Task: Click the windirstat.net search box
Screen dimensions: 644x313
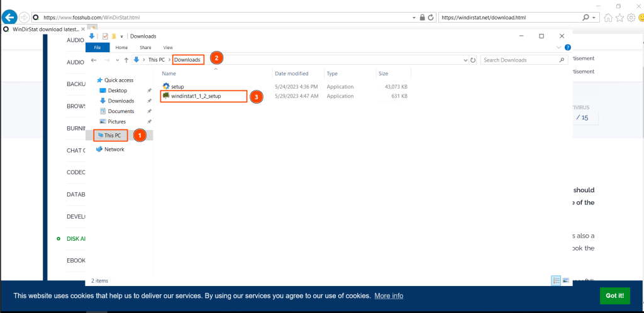Action: point(509,18)
